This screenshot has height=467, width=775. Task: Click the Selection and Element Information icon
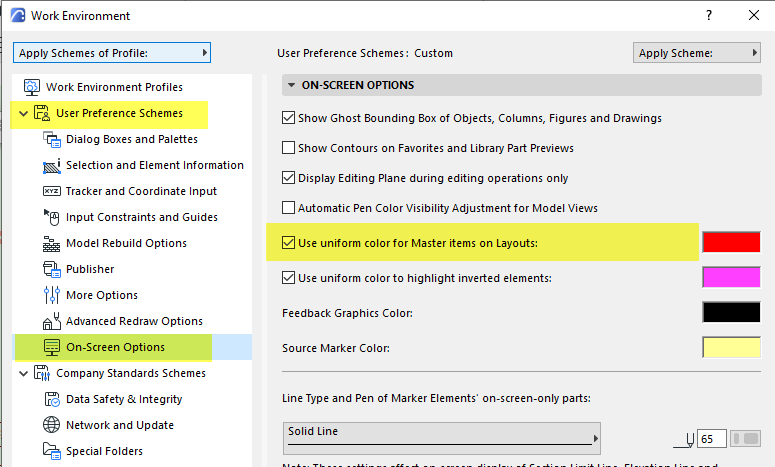point(52,165)
